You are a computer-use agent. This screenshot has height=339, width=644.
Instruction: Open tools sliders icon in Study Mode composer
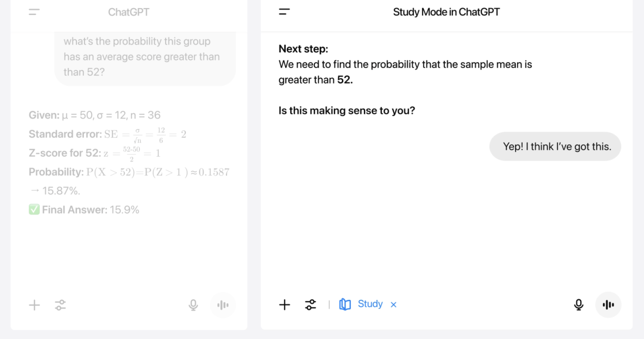(310, 305)
